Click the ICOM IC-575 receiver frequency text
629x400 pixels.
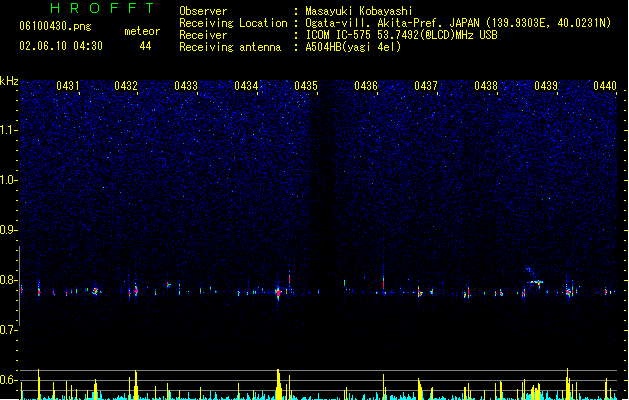[x=401, y=35]
